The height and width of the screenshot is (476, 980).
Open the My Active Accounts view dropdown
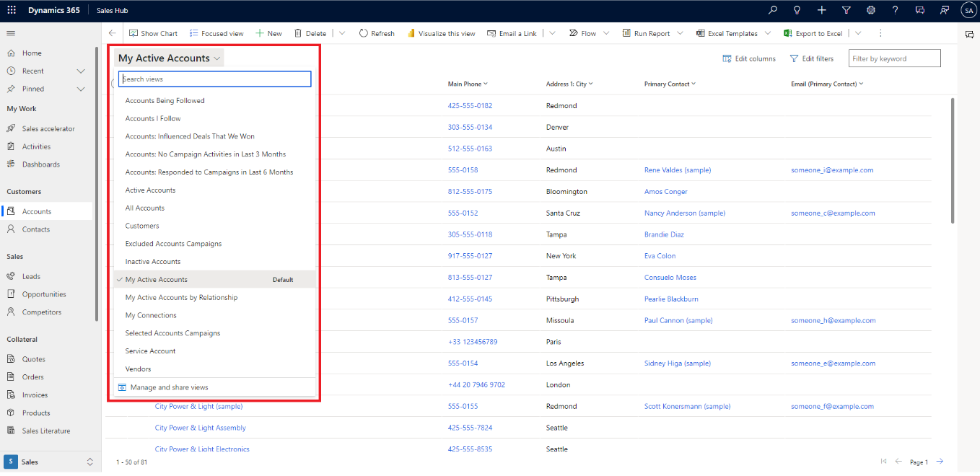pos(170,58)
